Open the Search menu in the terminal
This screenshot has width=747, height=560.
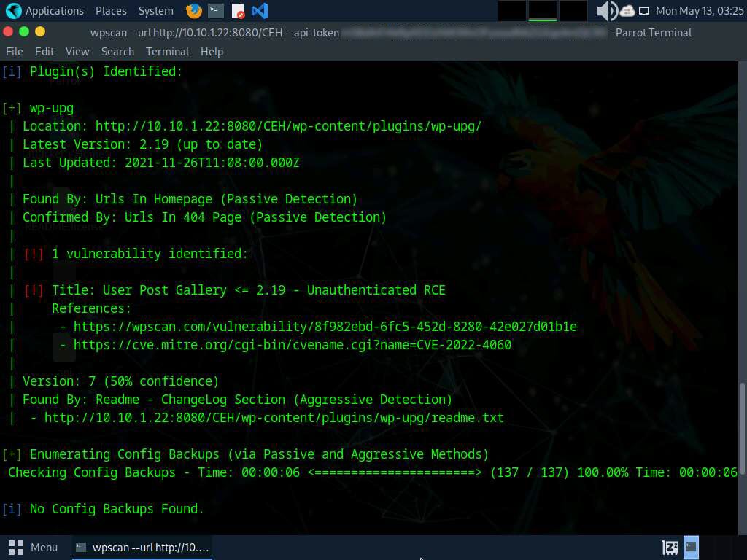point(117,52)
